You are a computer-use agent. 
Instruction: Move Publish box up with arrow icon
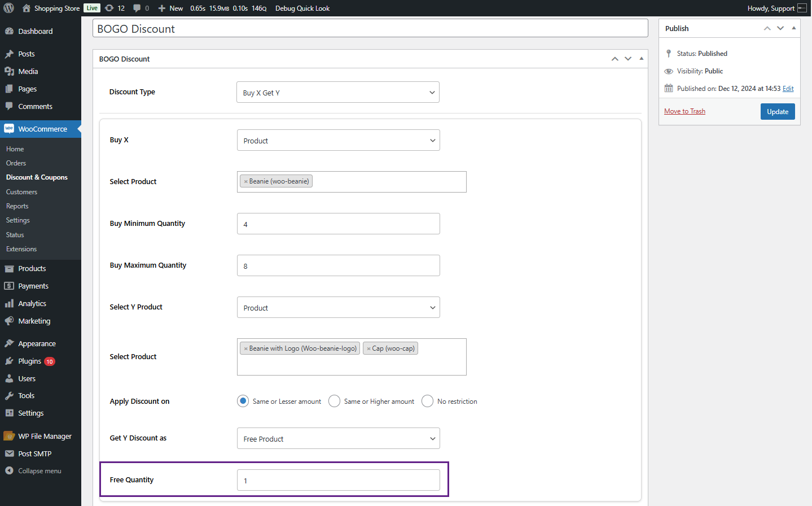[x=767, y=28]
